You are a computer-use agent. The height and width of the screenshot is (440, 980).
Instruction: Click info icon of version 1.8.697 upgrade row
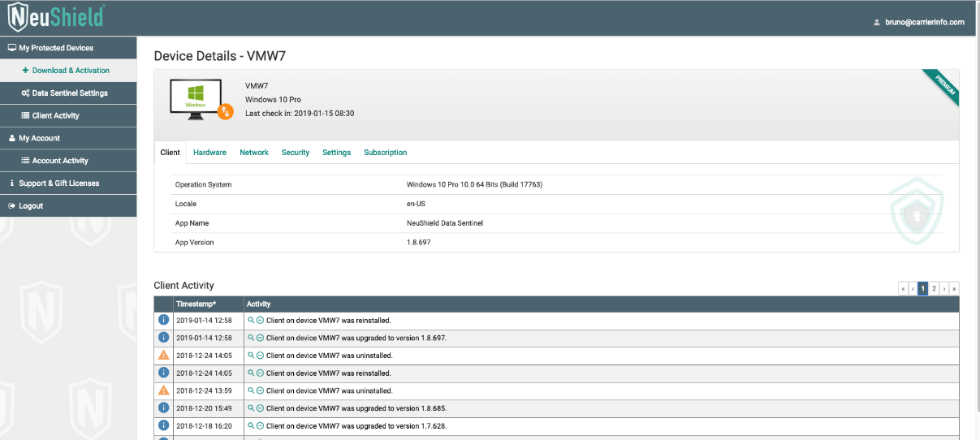click(163, 338)
